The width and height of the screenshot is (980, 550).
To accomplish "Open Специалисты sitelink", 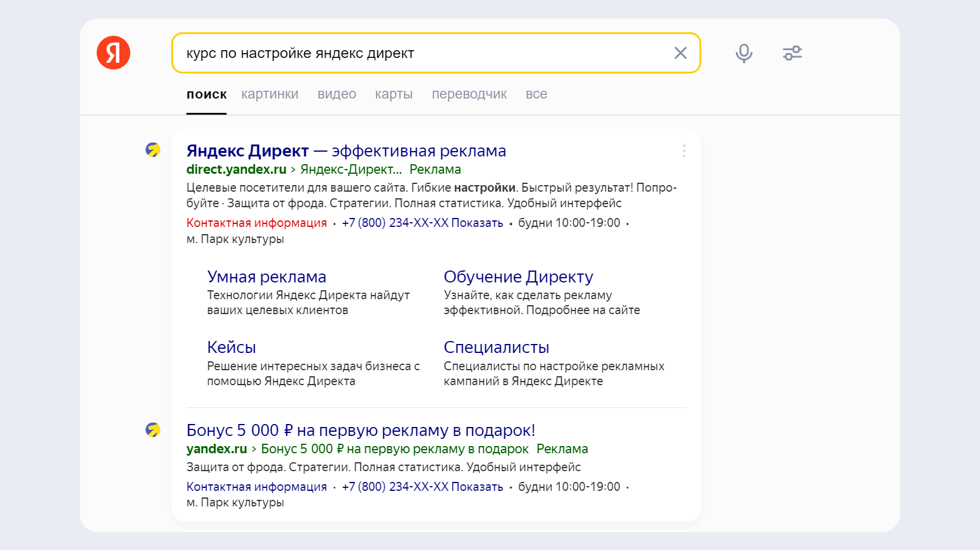I will (497, 348).
